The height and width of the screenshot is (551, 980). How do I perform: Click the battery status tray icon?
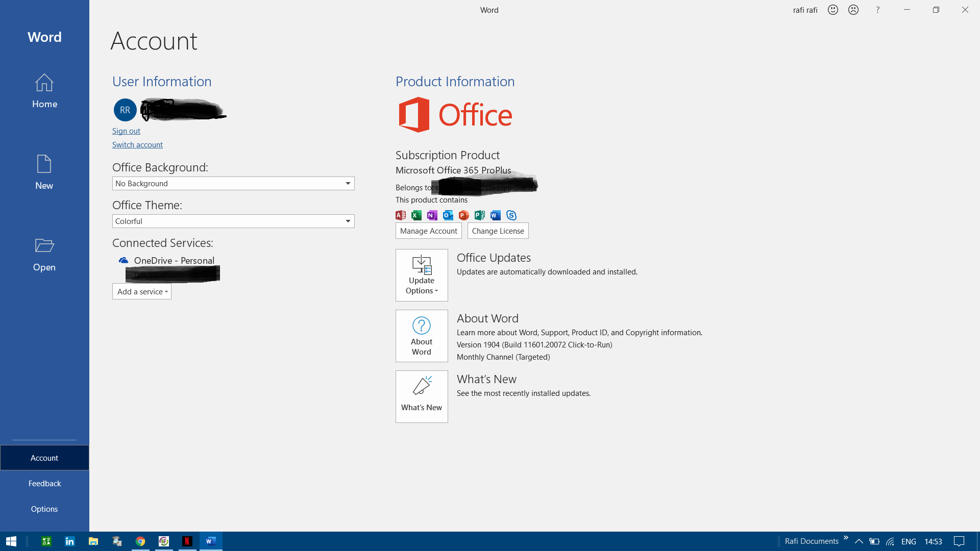click(874, 541)
